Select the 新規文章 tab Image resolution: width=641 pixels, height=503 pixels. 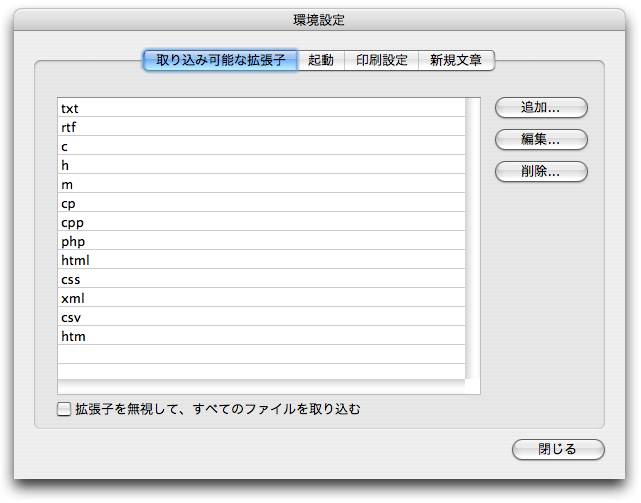click(456, 60)
